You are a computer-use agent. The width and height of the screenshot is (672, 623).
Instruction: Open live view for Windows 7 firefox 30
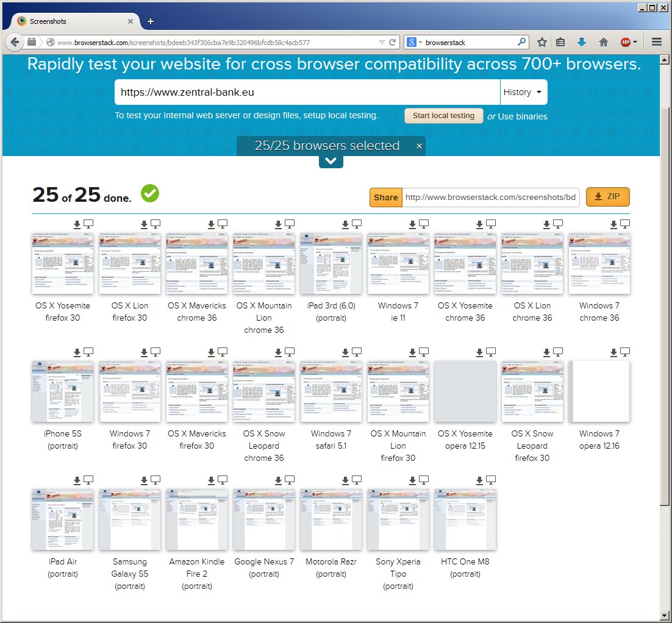coord(155,352)
